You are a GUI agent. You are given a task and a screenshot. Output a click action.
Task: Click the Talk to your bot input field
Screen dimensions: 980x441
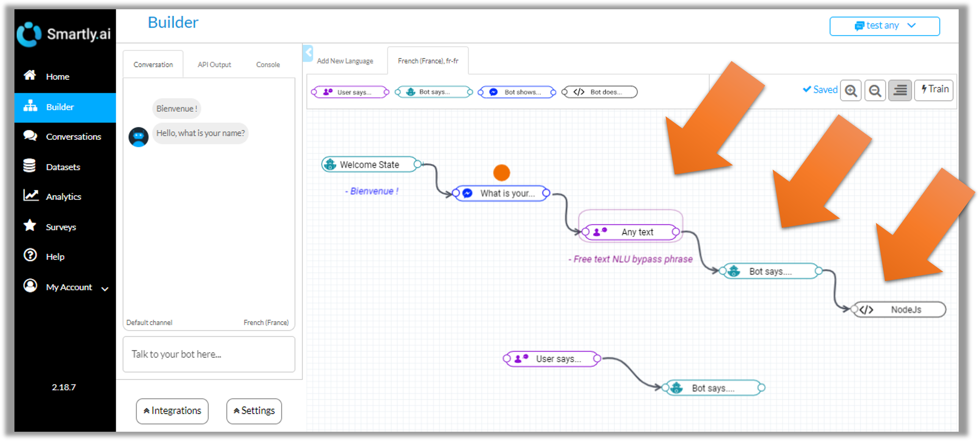click(209, 354)
